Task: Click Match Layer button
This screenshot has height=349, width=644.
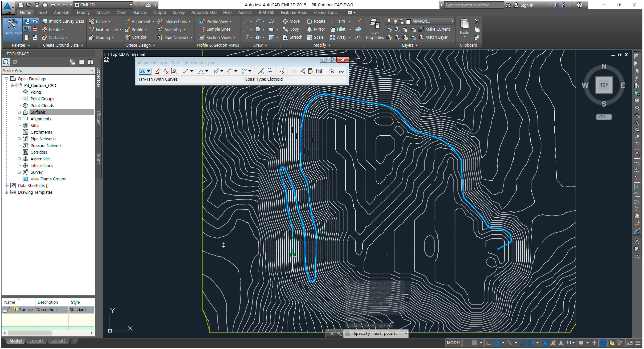Action: 433,37
